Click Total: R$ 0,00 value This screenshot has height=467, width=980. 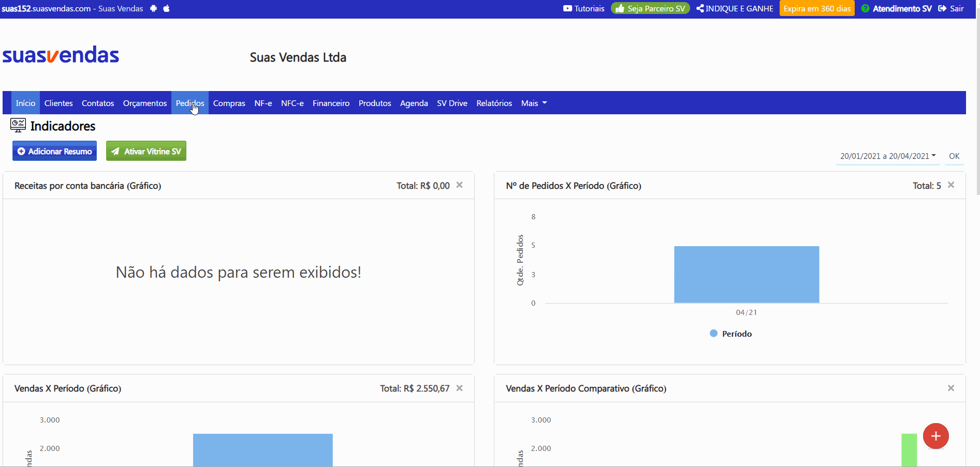[x=423, y=186]
